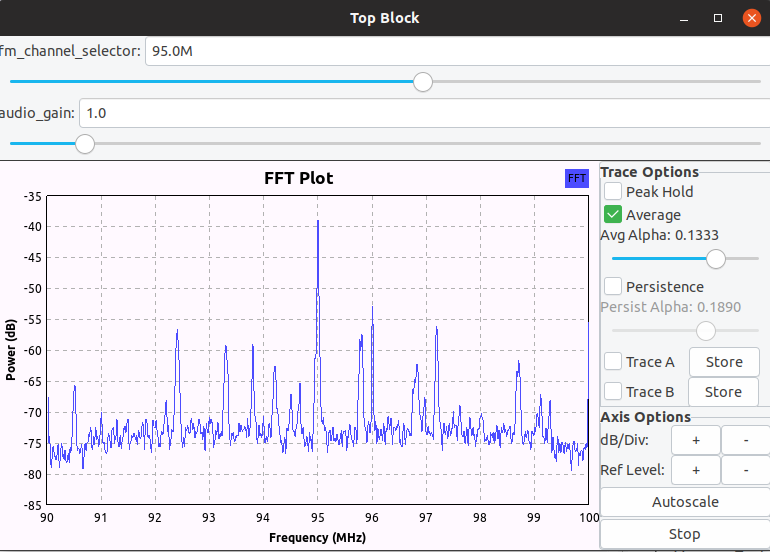Screen dimensions: 770x552
Task: Toggle the Trace B checkbox
Action: click(613, 392)
